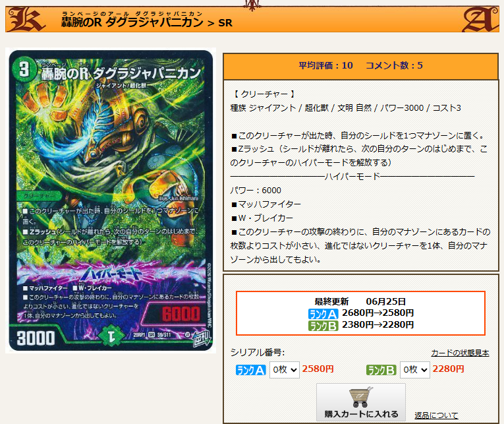Click the card image thumbnail
The width and height of the screenshot is (504, 424).
pos(111,200)
